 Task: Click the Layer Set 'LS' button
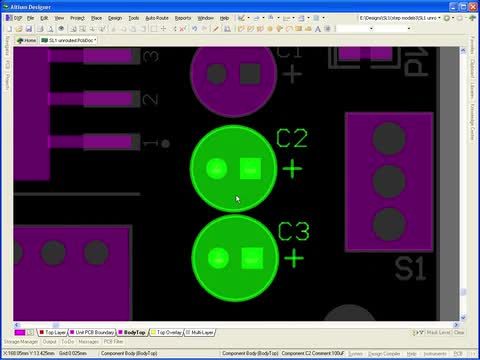pos(30,332)
